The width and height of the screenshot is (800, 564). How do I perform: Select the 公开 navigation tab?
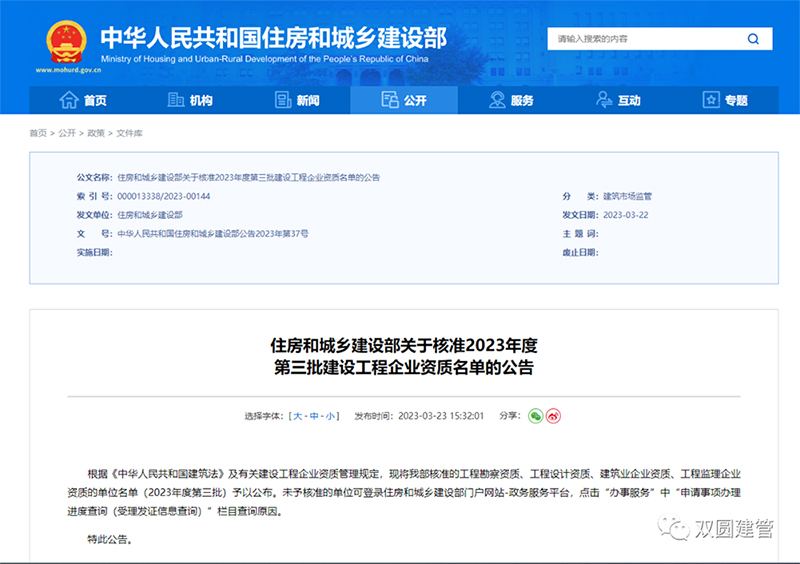tap(404, 100)
